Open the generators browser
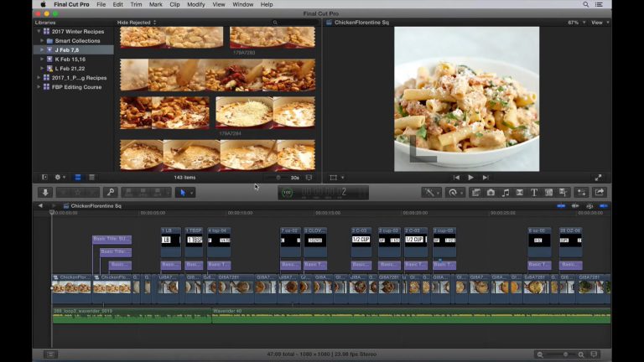 point(548,193)
